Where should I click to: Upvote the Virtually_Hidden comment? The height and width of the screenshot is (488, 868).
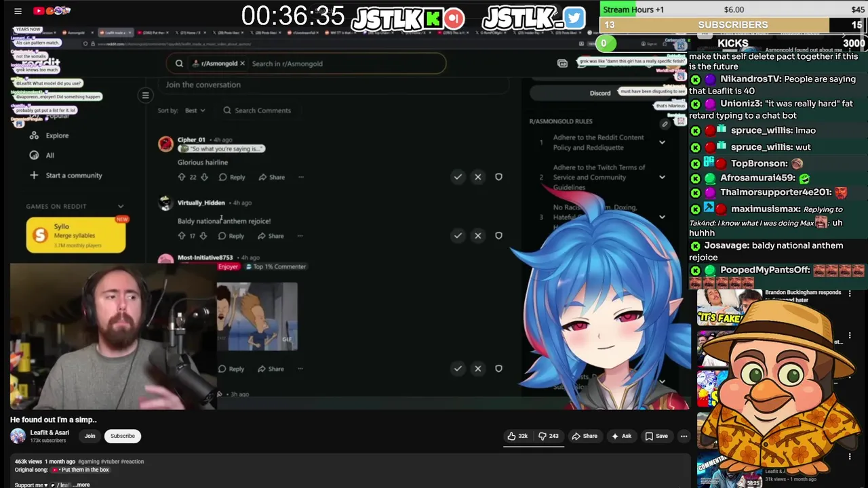click(x=181, y=236)
